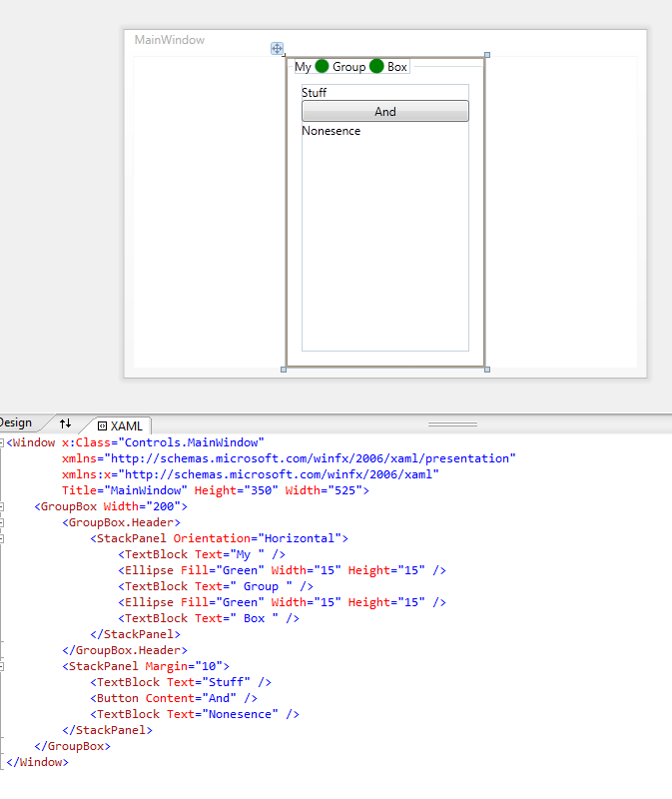Collapse the GroupBox.Header outline node
This screenshot has width=672, height=799.
pyautogui.click(x=3, y=522)
